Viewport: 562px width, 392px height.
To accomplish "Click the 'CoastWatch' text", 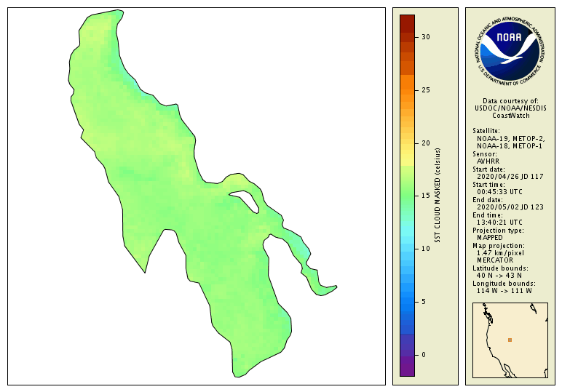I will pyautogui.click(x=510, y=116).
